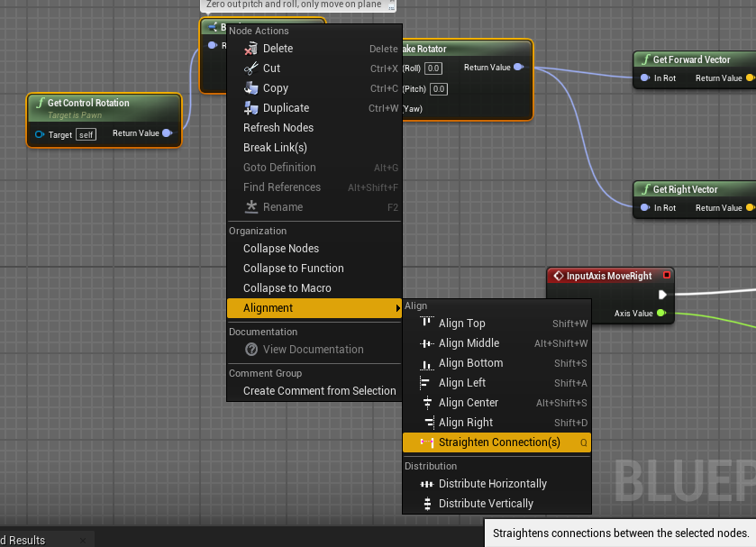
Task: Choose Create Comment from Selection
Action: coord(314,391)
